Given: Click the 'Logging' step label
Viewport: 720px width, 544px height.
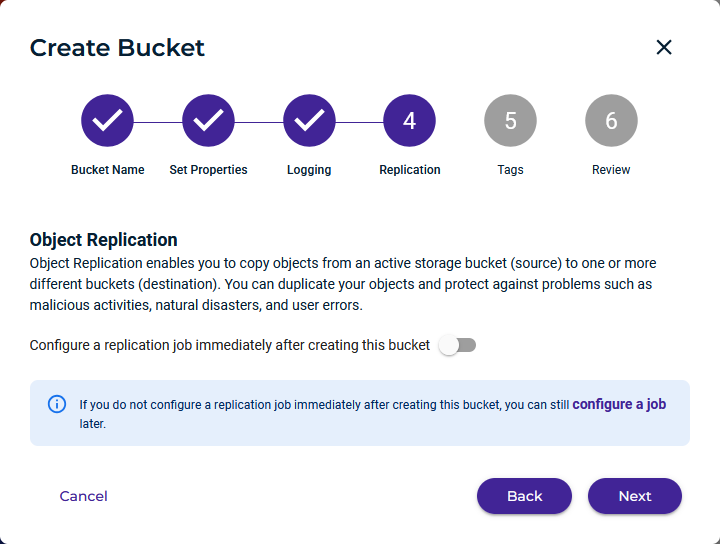Looking at the screenshot, I should tap(309, 170).
